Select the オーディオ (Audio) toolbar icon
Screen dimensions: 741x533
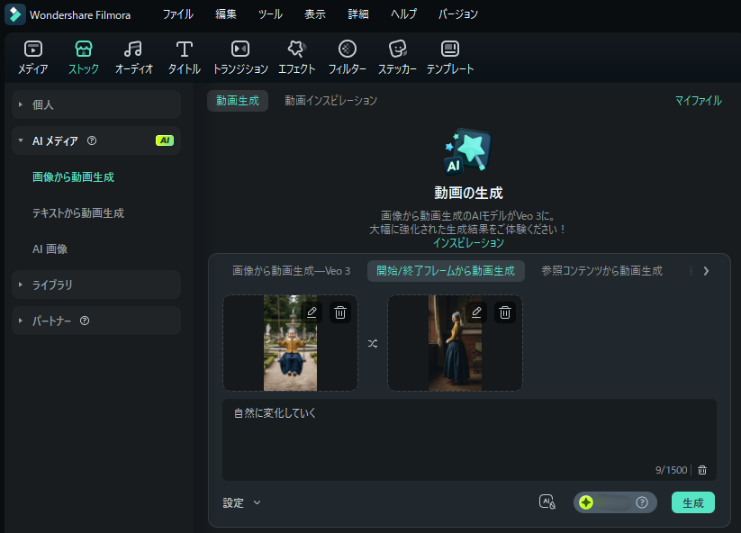pyautogui.click(x=133, y=57)
